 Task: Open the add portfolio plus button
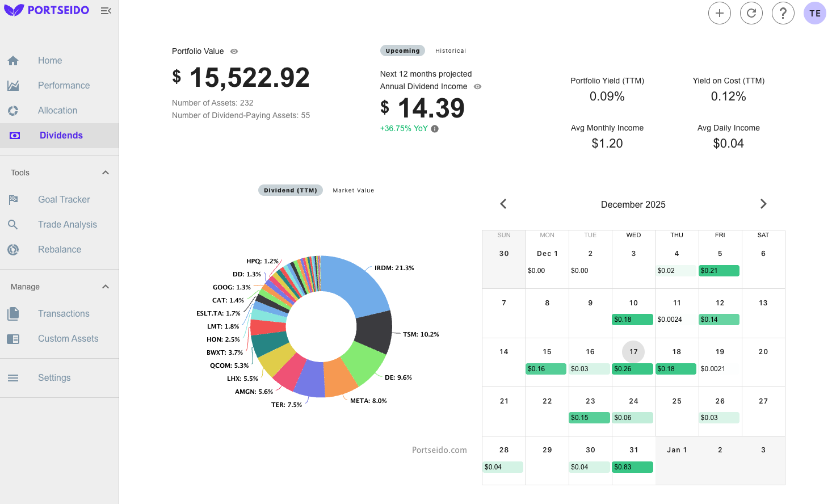(x=720, y=13)
